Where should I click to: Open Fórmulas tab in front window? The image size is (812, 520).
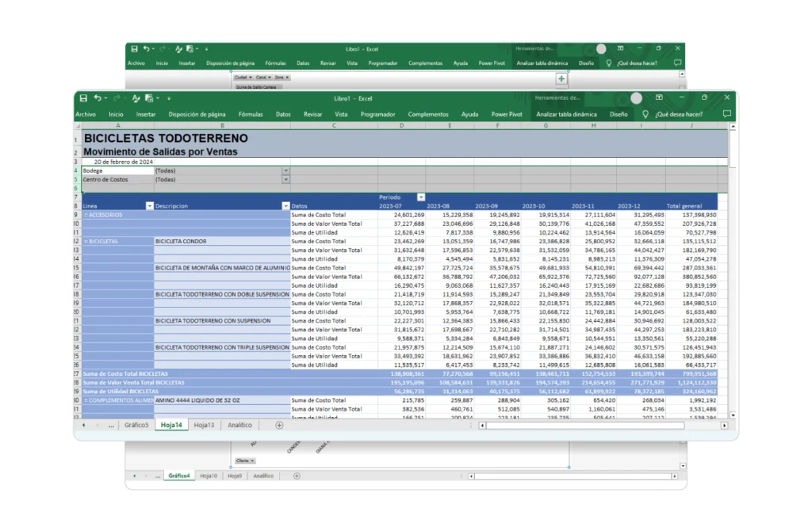click(251, 114)
